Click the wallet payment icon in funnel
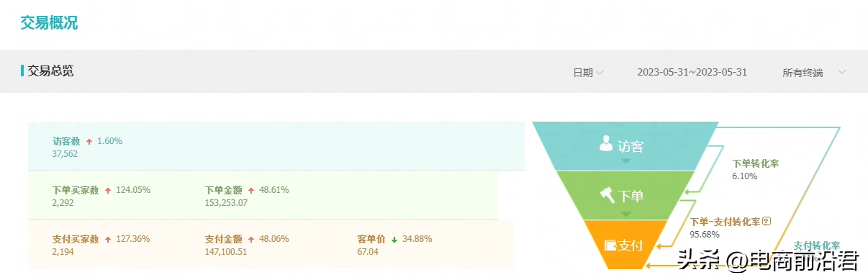Viewport: 868px width, 280px height. tap(610, 245)
